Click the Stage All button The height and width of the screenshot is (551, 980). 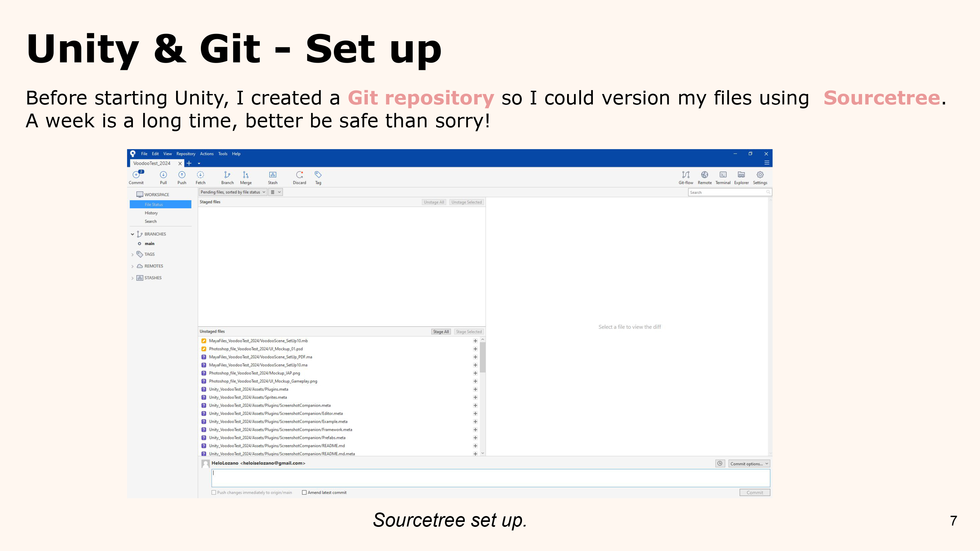[x=441, y=332]
